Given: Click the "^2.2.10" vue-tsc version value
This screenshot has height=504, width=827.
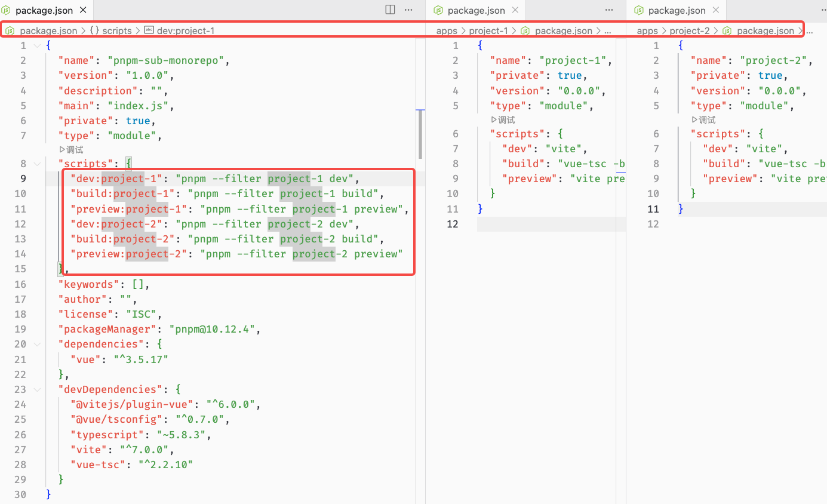Looking at the screenshot, I should tap(165, 465).
